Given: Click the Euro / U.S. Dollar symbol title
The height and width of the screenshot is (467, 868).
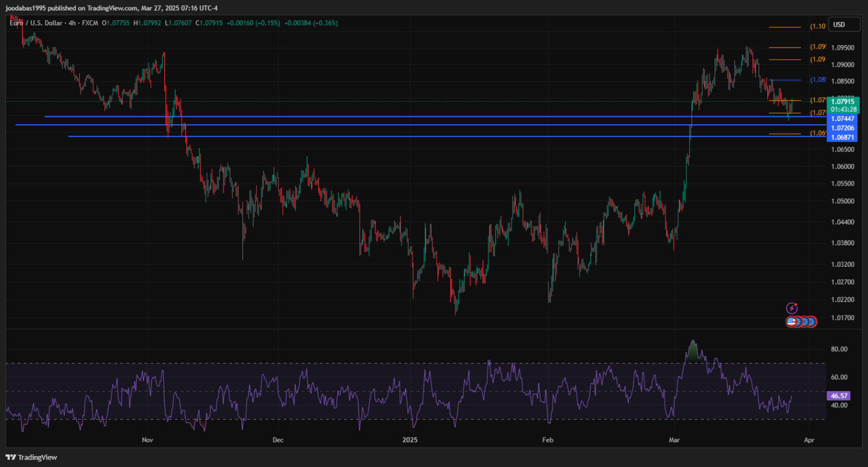Looking at the screenshot, I should click(x=36, y=23).
